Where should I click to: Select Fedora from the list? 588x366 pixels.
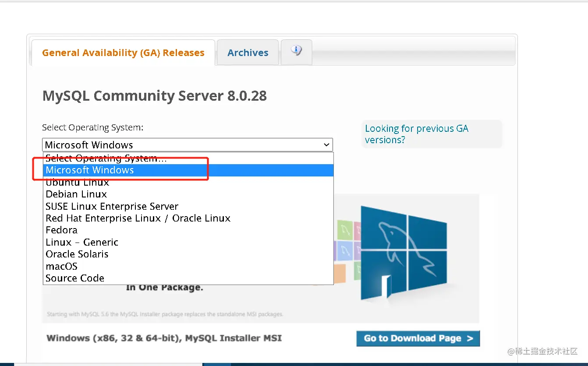click(188, 230)
